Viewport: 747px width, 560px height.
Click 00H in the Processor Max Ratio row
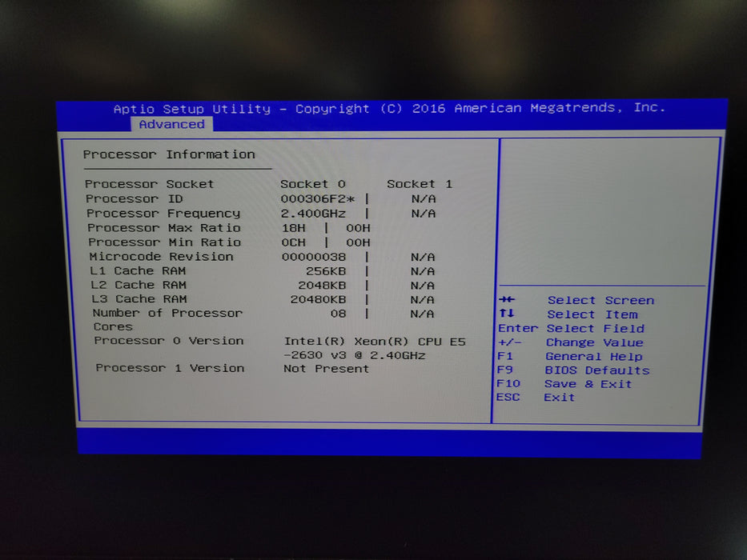click(x=358, y=228)
